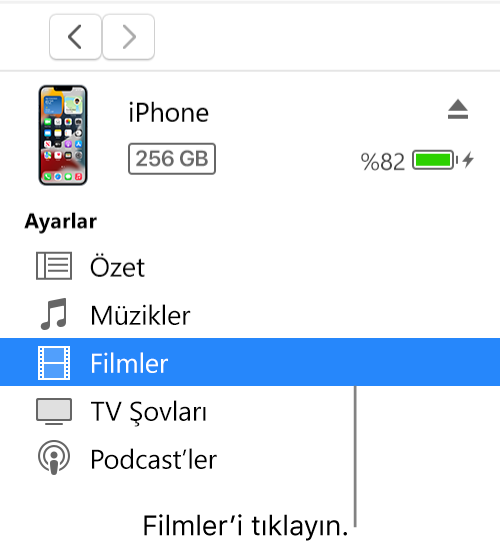Screen dimensions: 500x548
Task: Click the iPhone device name text
Action: [x=168, y=113]
